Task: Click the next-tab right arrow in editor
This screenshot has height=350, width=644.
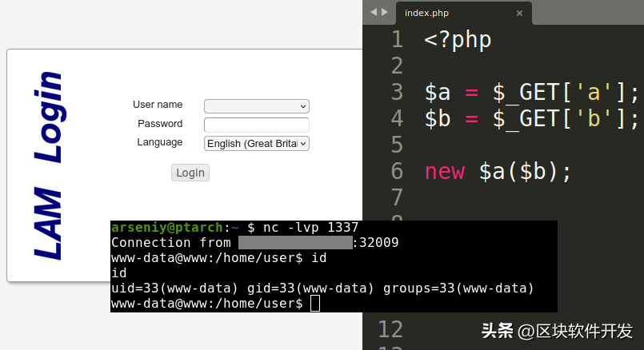Action: click(385, 12)
